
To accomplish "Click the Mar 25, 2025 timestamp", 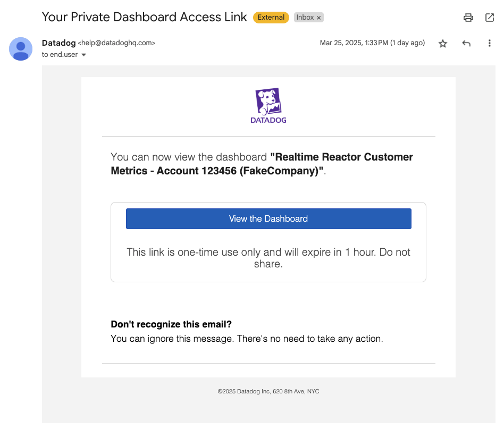I will click(x=372, y=43).
